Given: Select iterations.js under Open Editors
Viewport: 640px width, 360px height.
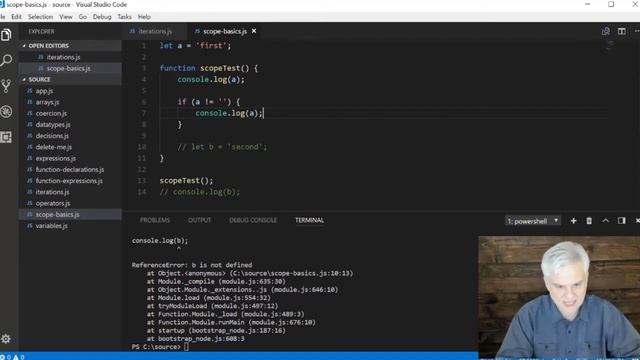Looking at the screenshot, I should pos(70,57).
